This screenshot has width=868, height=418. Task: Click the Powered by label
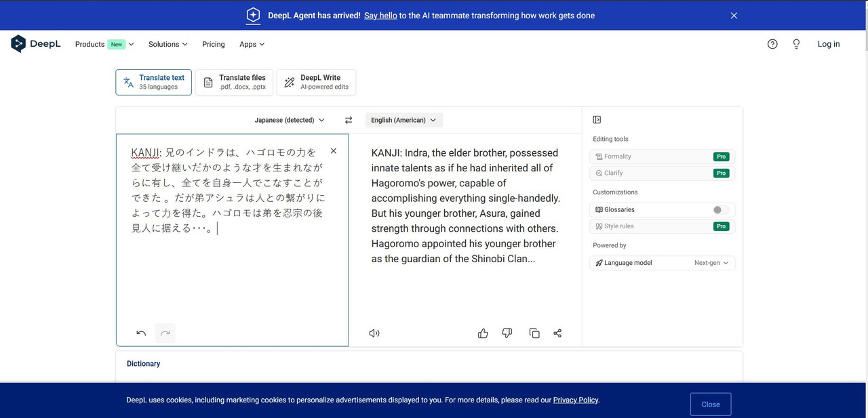pos(610,245)
